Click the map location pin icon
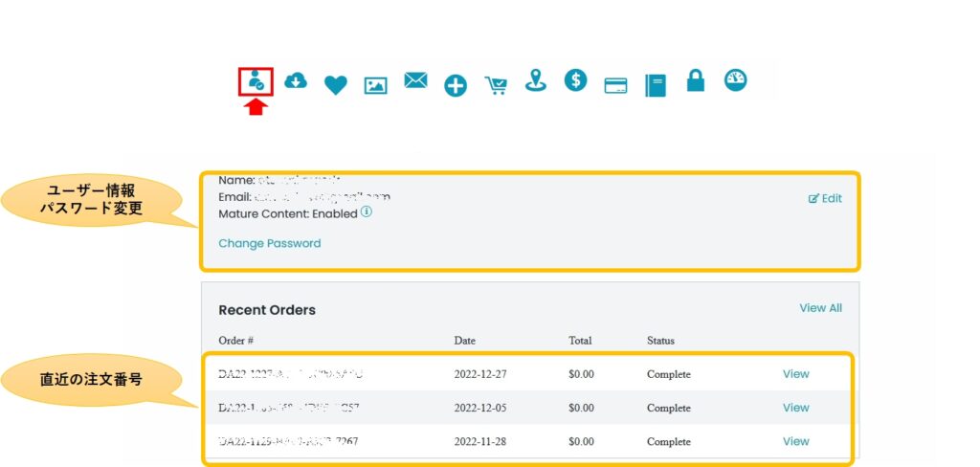 click(x=536, y=81)
